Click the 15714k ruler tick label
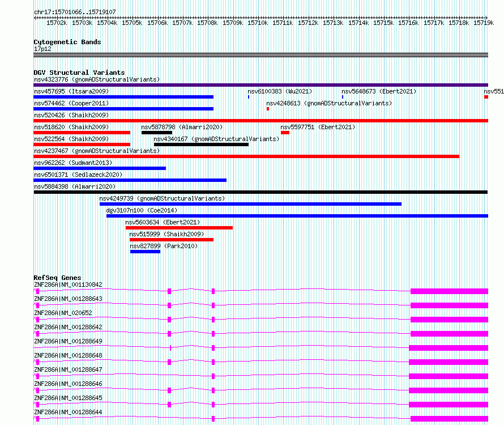 [358, 23]
